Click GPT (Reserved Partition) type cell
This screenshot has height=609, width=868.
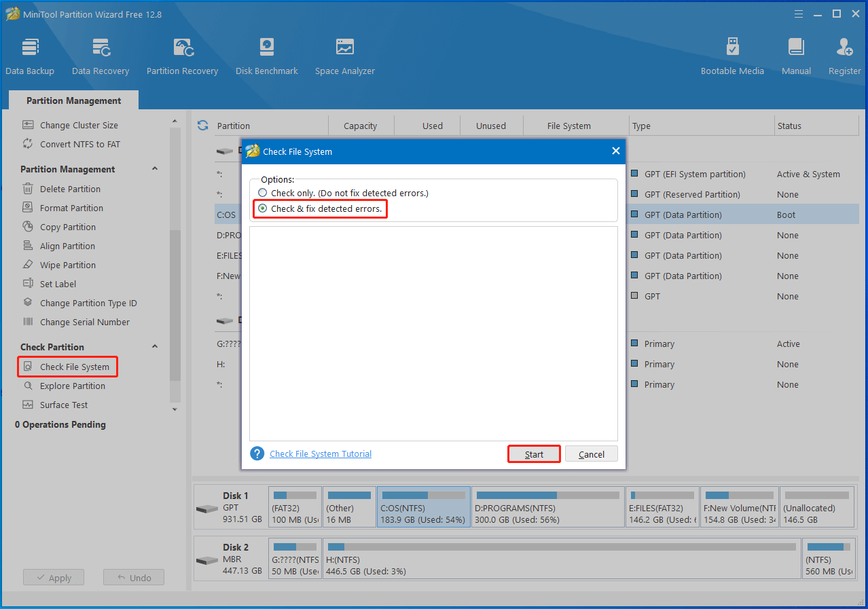(692, 194)
